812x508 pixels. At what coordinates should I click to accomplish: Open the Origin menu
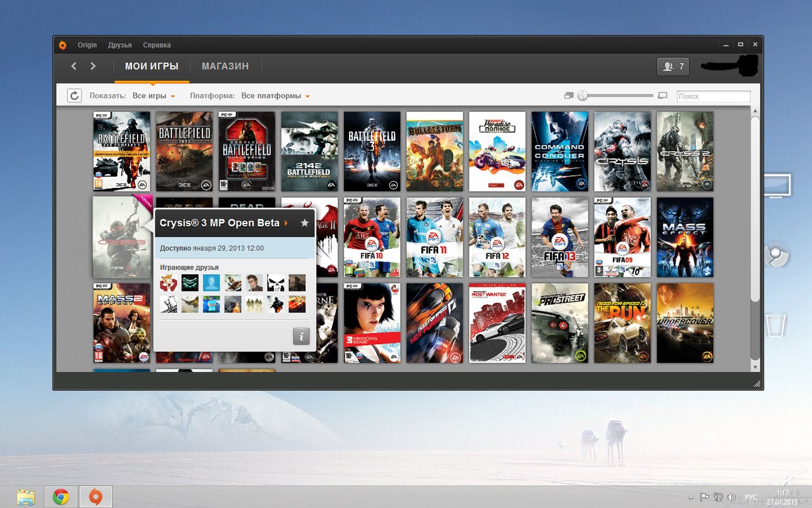[88, 45]
